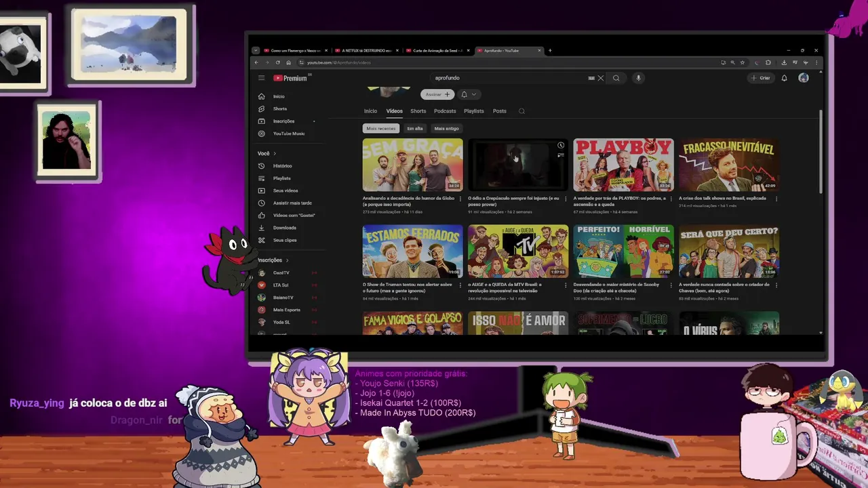Open options for talk shows video
The width and height of the screenshot is (868, 488).
click(776, 199)
